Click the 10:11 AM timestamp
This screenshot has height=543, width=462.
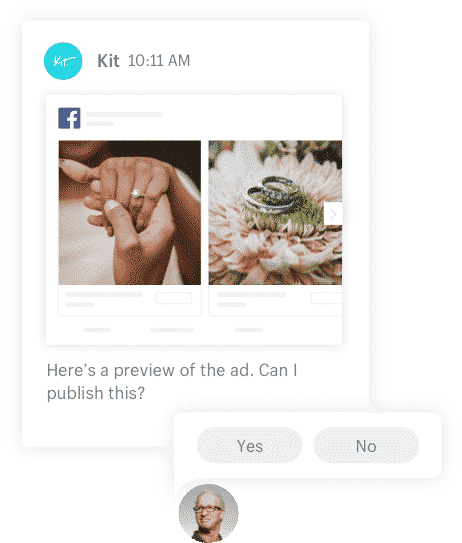point(159,61)
